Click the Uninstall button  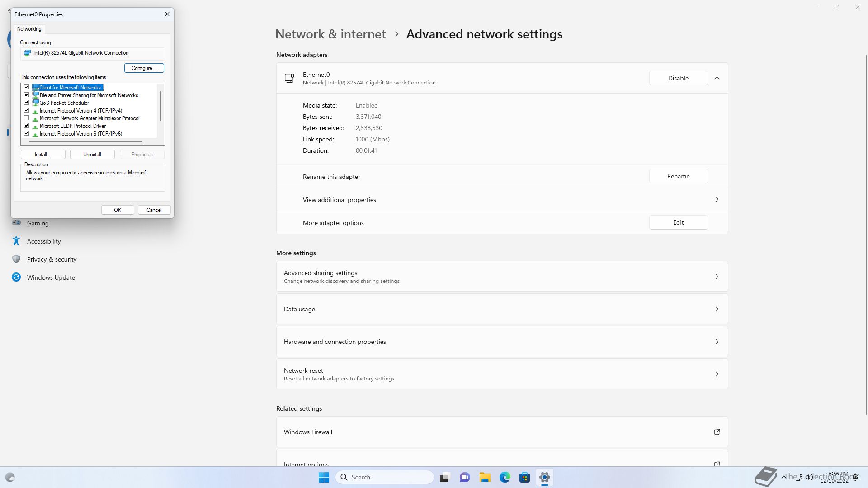pos(92,155)
